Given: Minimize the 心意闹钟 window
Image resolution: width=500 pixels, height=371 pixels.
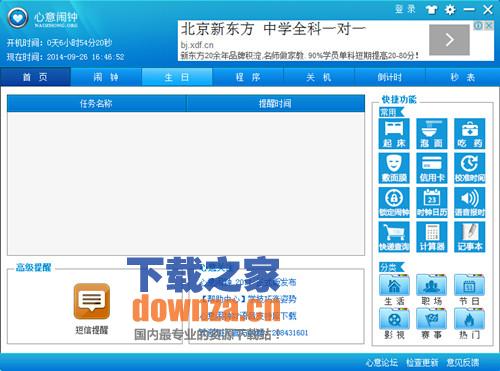Looking at the screenshot, I should point(469,10).
